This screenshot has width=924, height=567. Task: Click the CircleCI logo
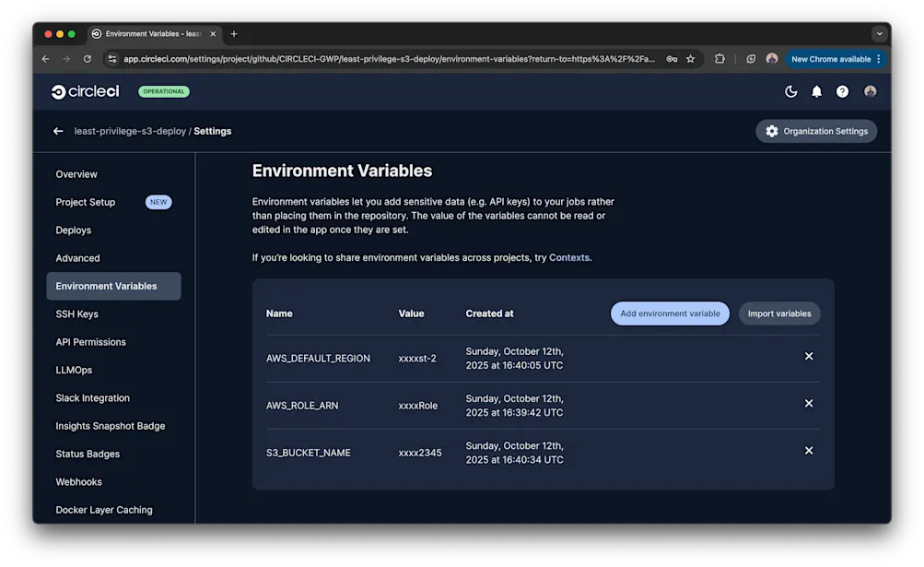coord(84,91)
